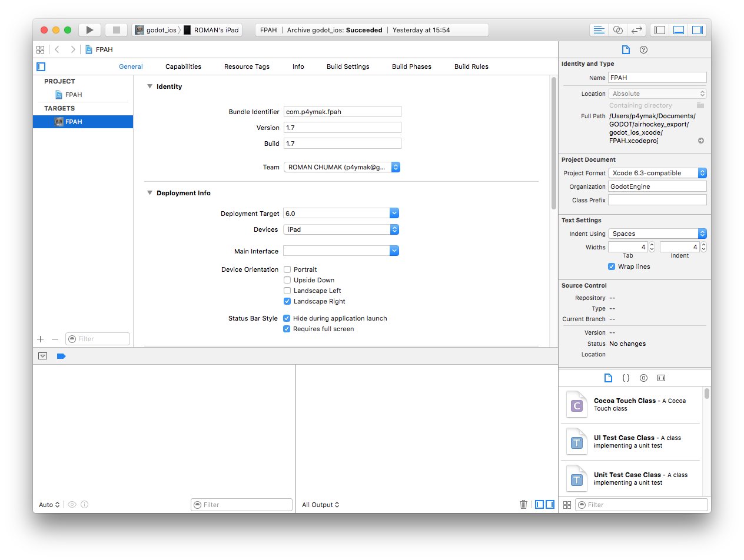This screenshot has height=560, width=744.
Task: Open the Build Rules tab
Action: [471, 66]
